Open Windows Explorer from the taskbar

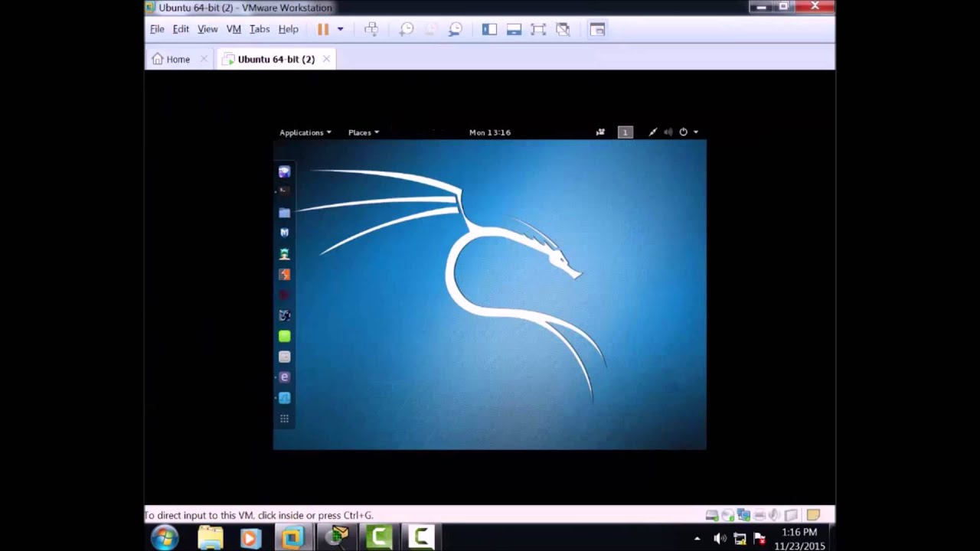[210, 538]
